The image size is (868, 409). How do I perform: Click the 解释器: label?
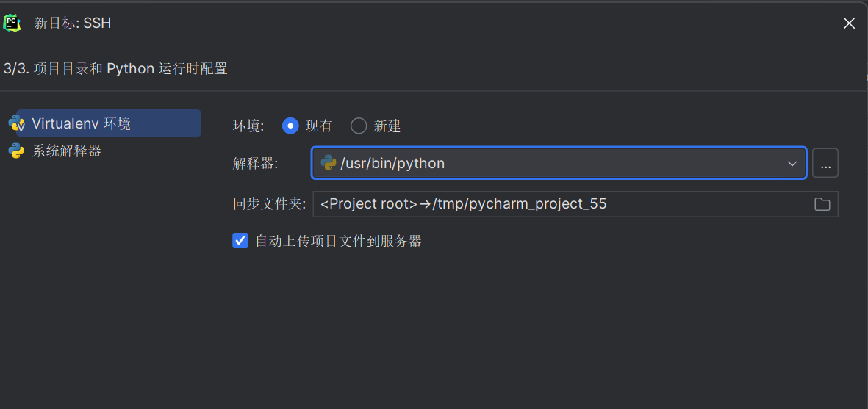coord(256,163)
